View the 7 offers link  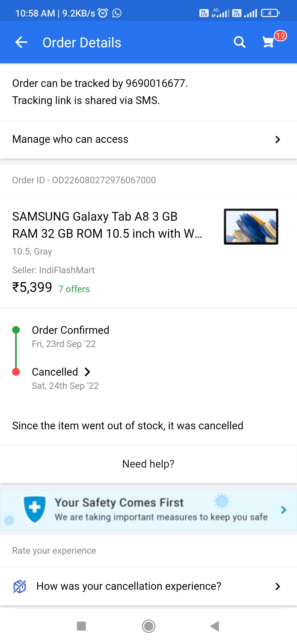pyautogui.click(x=74, y=289)
